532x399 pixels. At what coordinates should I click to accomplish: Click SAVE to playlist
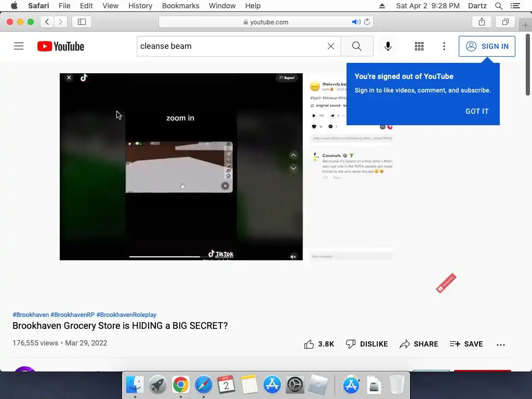coord(466,344)
